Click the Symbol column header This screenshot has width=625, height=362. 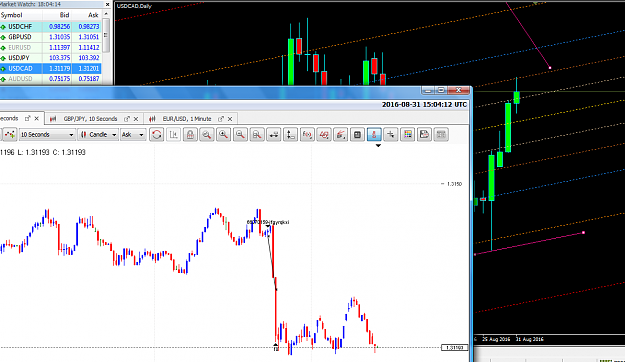pyautogui.click(x=21, y=15)
